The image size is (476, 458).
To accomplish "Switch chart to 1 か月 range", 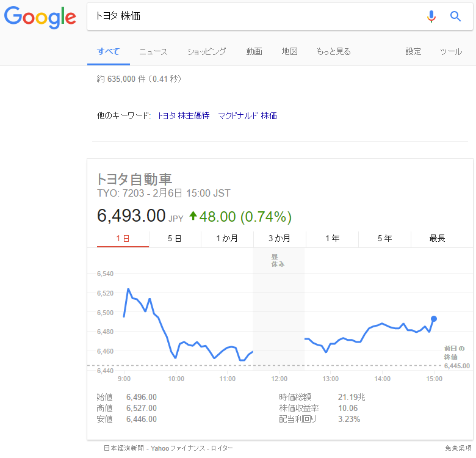I will pyautogui.click(x=227, y=238).
